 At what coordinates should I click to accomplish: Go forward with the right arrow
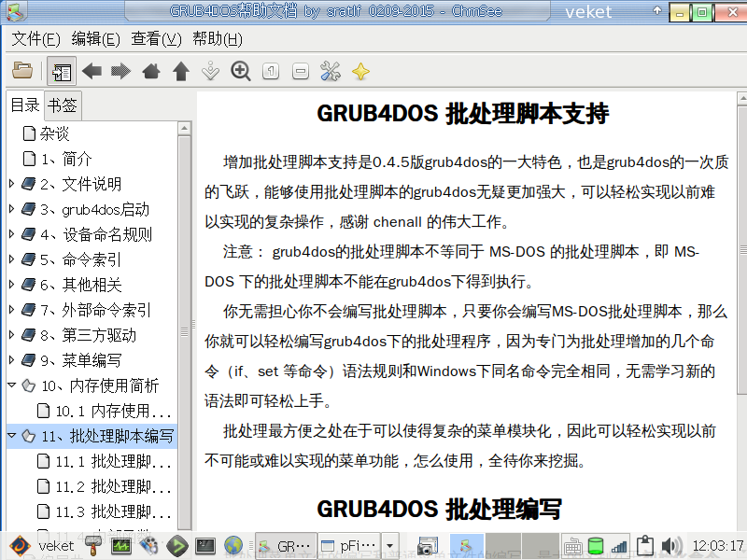[x=120, y=72]
